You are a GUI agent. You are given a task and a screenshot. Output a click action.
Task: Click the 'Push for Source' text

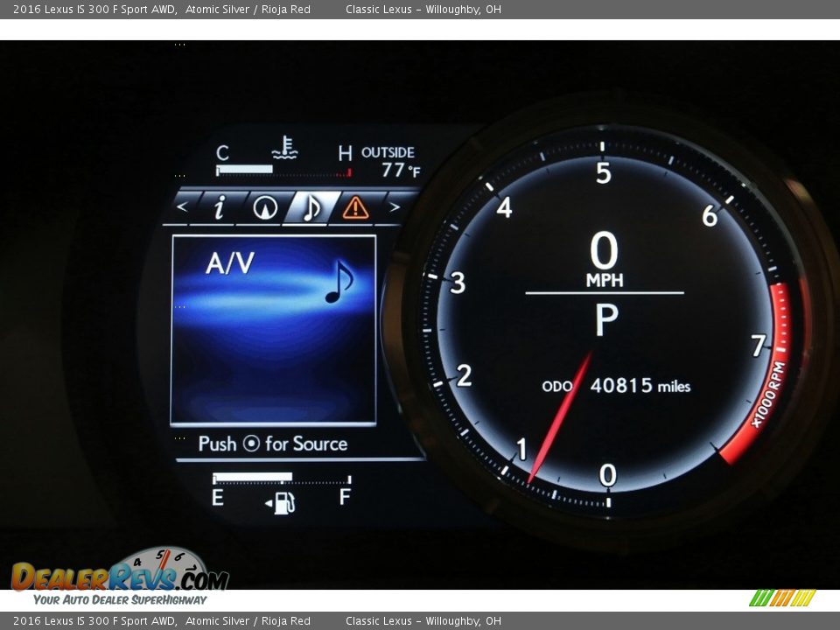(x=273, y=444)
